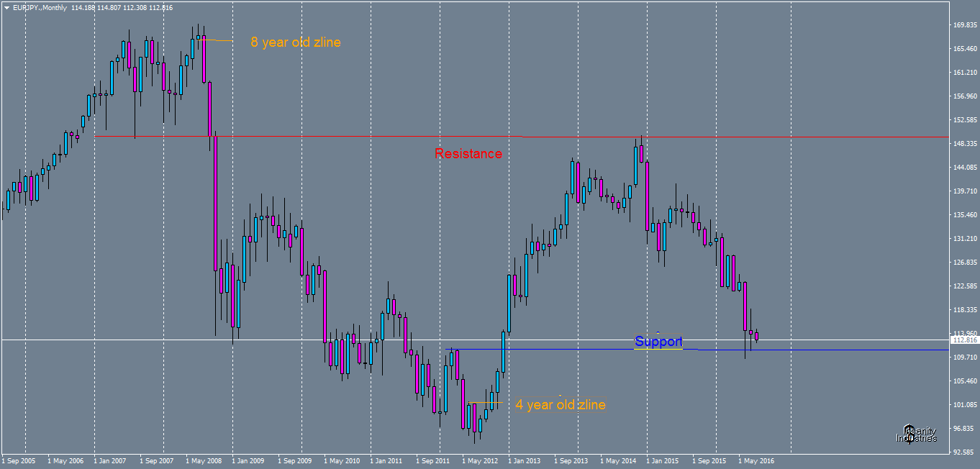Select the 1 Sep 2005 date label
The width and height of the screenshot is (980, 469).
pyautogui.click(x=20, y=460)
